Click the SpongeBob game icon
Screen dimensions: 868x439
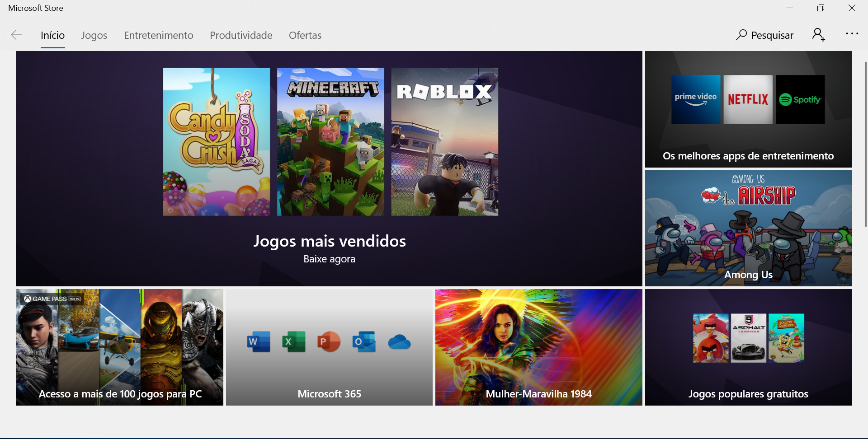pos(786,338)
